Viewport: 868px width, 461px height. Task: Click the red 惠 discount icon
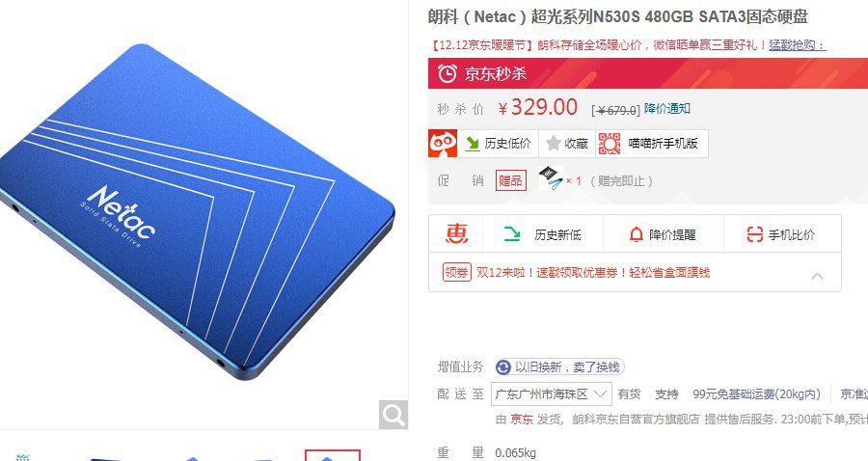[457, 234]
